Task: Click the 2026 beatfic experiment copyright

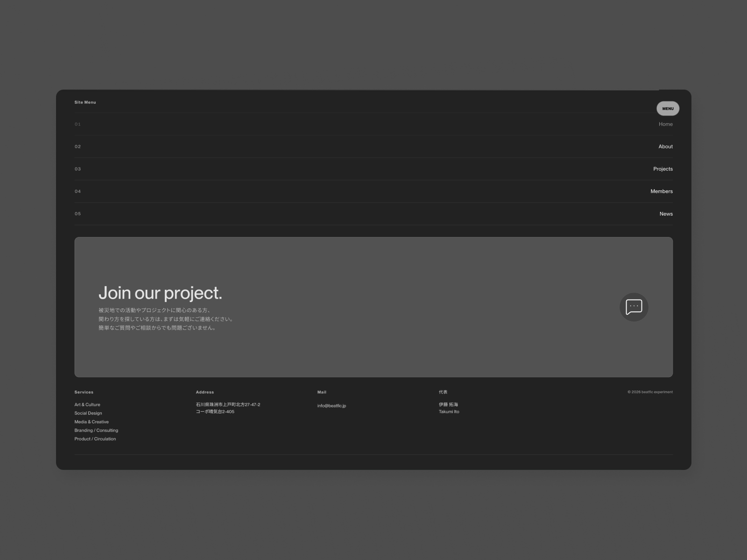Action: (x=650, y=392)
